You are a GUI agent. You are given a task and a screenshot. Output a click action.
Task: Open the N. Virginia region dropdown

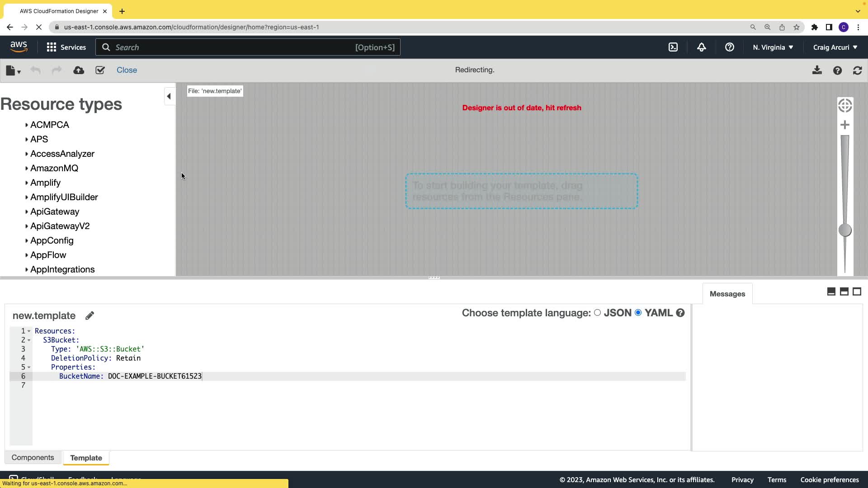pyautogui.click(x=773, y=47)
